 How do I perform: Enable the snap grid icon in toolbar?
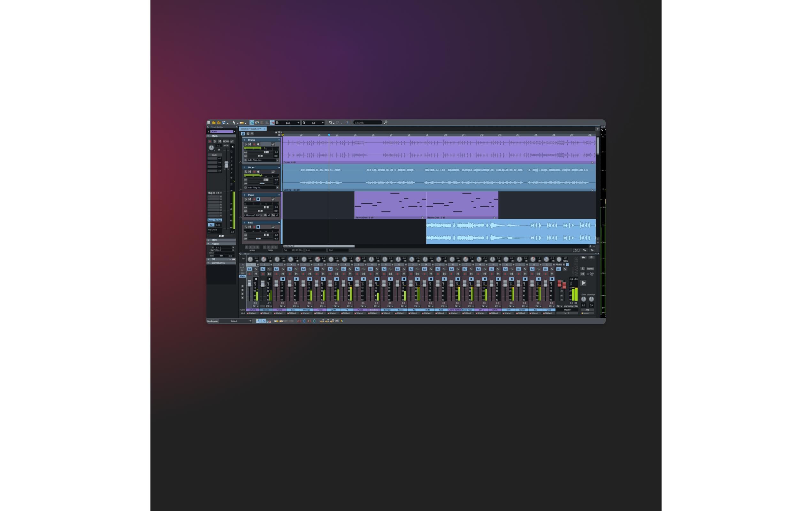(278, 123)
